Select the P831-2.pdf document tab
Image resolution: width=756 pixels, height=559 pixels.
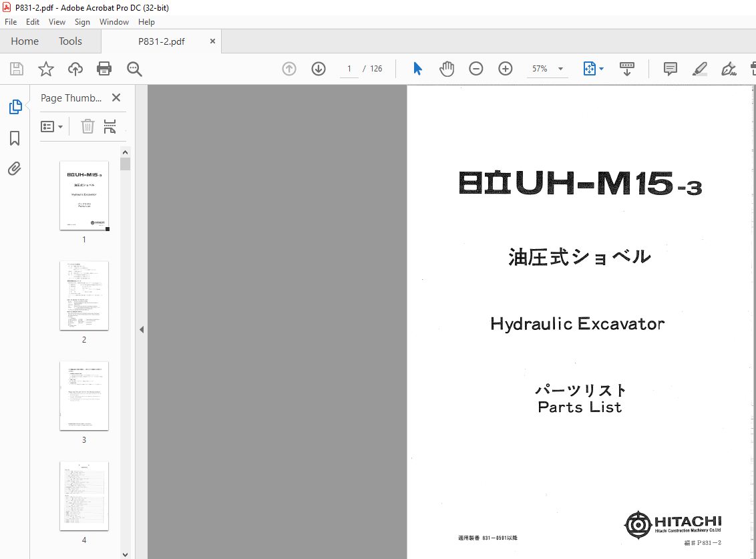161,41
